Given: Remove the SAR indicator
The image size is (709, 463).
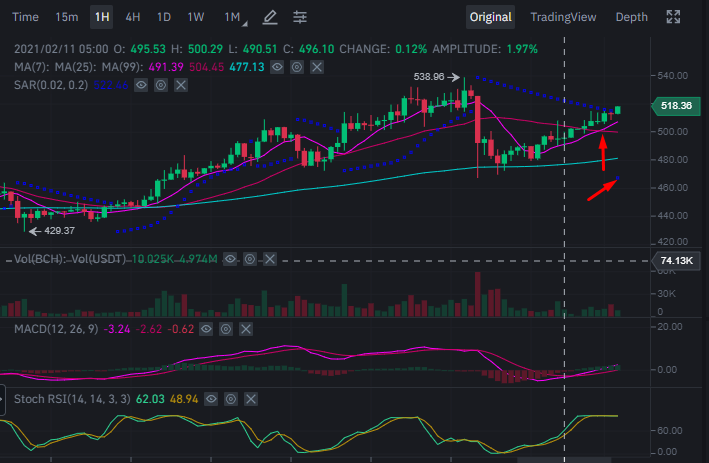Looking at the screenshot, I should (x=181, y=85).
